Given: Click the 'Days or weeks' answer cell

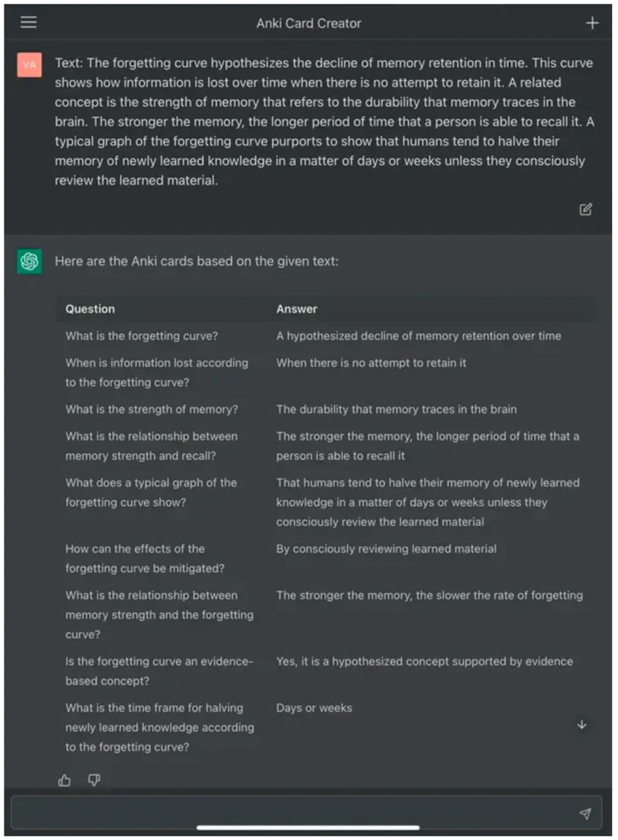Looking at the screenshot, I should pyautogui.click(x=314, y=708).
